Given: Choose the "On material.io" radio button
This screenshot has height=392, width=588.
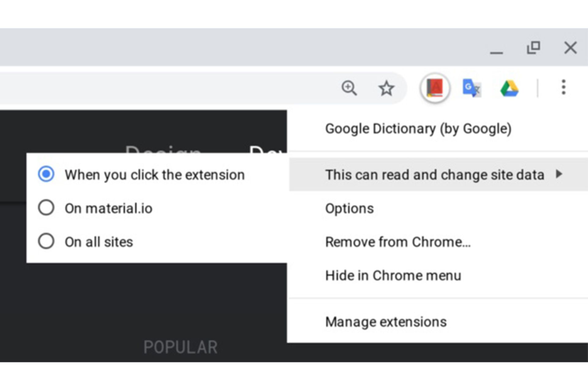Looking at the screenshot, I should click(x=46, y=208).
